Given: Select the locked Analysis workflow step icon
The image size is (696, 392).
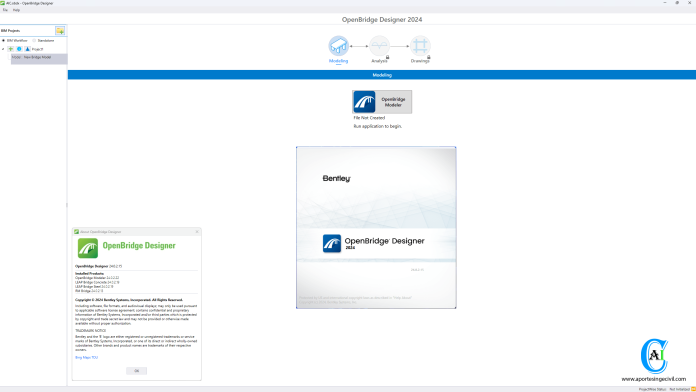Looking at the screenshot, I should tap(380, 46).
